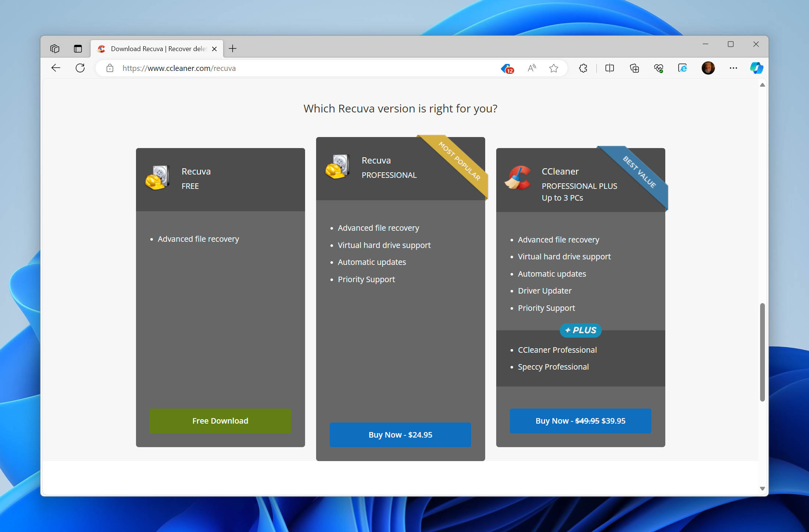View site information lock icon
Viewport: 809px width, 532px height.
110,68
